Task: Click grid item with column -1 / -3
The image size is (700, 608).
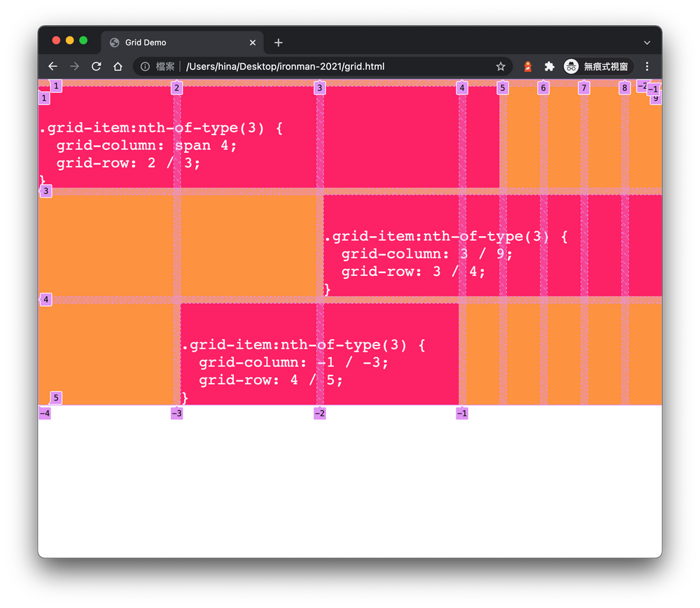Action: (320, 354)
